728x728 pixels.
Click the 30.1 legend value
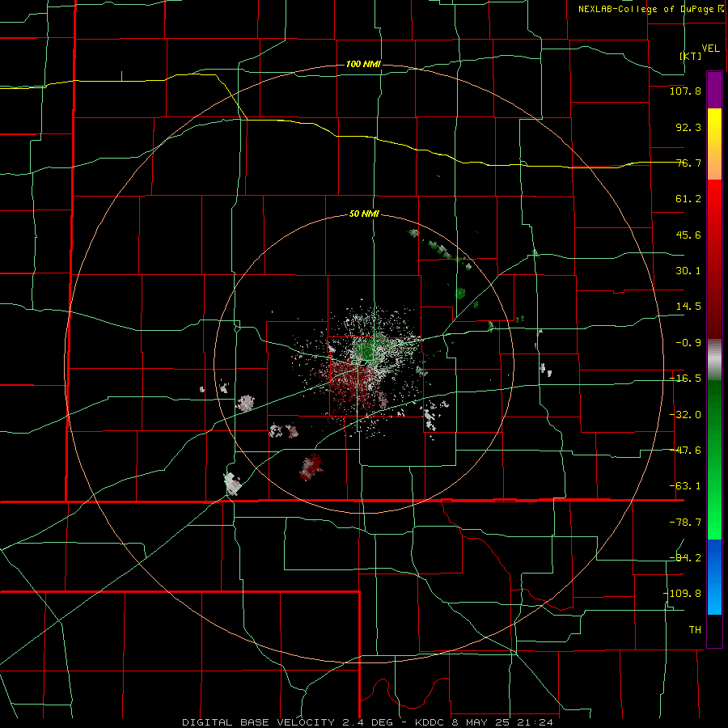tap(688, 271)
